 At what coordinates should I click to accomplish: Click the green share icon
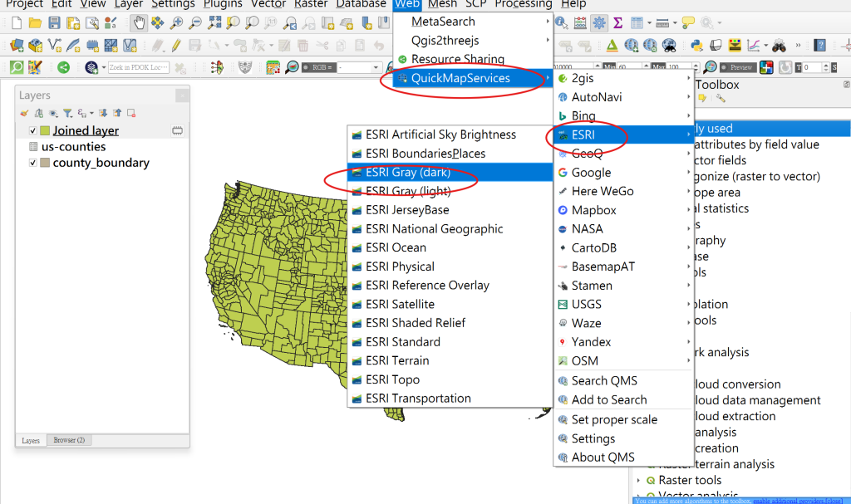click(63, 67)
